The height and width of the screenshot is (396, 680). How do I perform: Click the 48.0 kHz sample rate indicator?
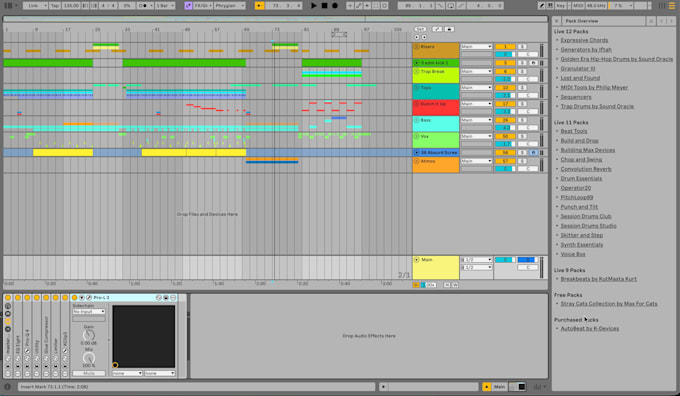pyautogui.click(x=596, y=6)
